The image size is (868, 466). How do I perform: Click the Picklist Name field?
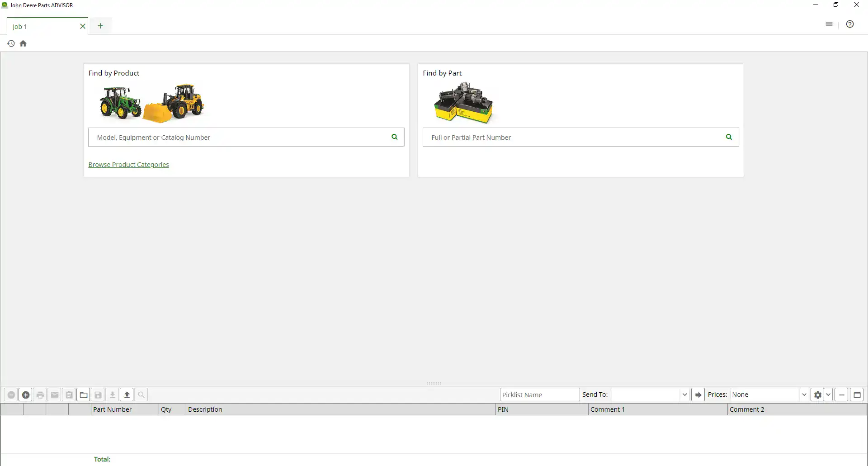[540, 395]
